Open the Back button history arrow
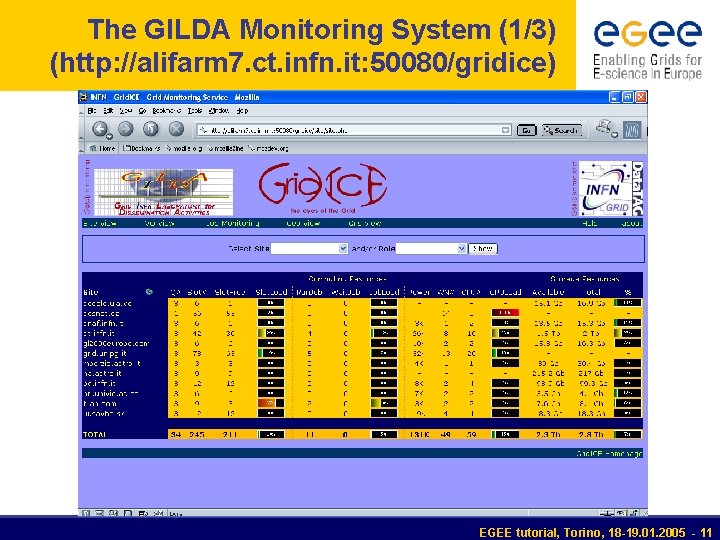 tap(109, 136)
